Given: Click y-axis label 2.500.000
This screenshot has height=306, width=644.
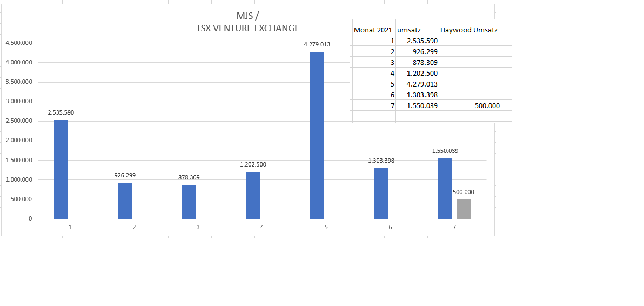Looking at the screenshot, I should (19, 121).
